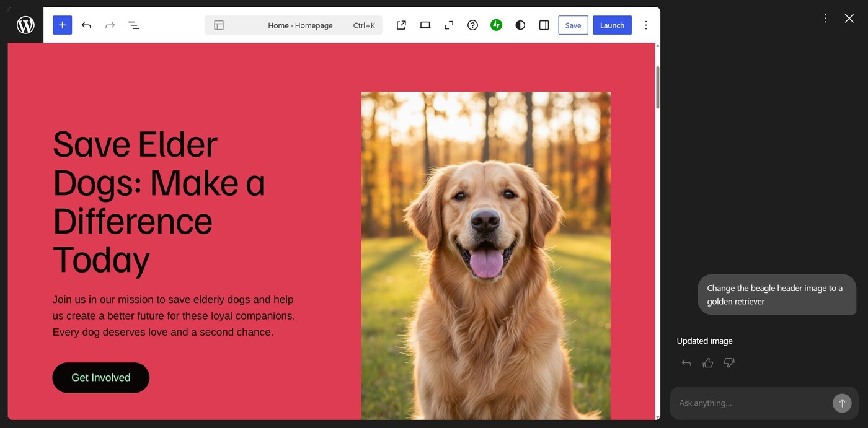Select the desktop preview icon
The height and width of the screenshot is (428, 868).
(x=425, y=25)
